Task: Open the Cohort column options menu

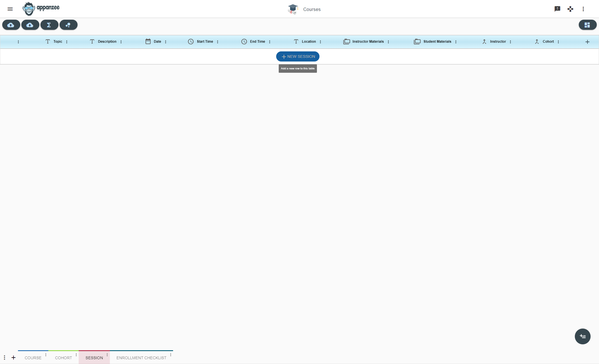Action: click(558, 42)
